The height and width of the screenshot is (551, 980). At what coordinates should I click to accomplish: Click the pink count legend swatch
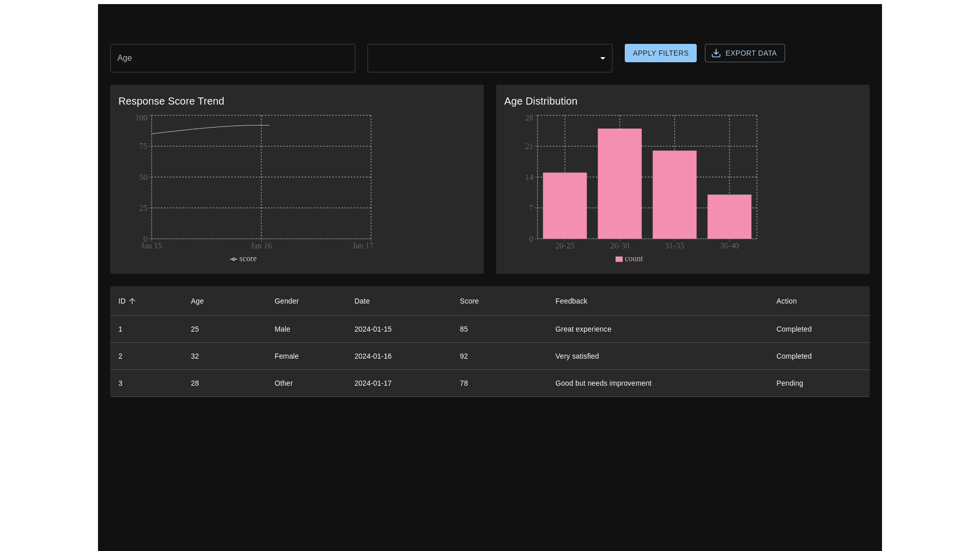pos(619,259)
